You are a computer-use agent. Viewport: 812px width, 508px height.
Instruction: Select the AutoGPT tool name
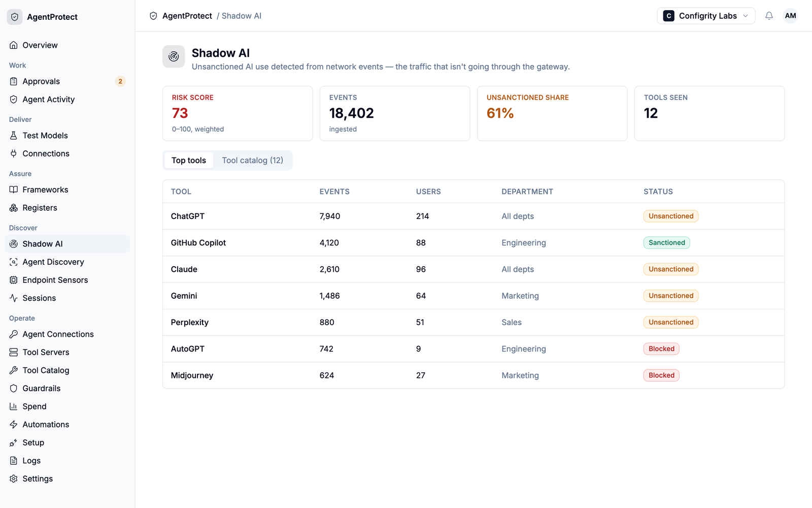[188, 349]
